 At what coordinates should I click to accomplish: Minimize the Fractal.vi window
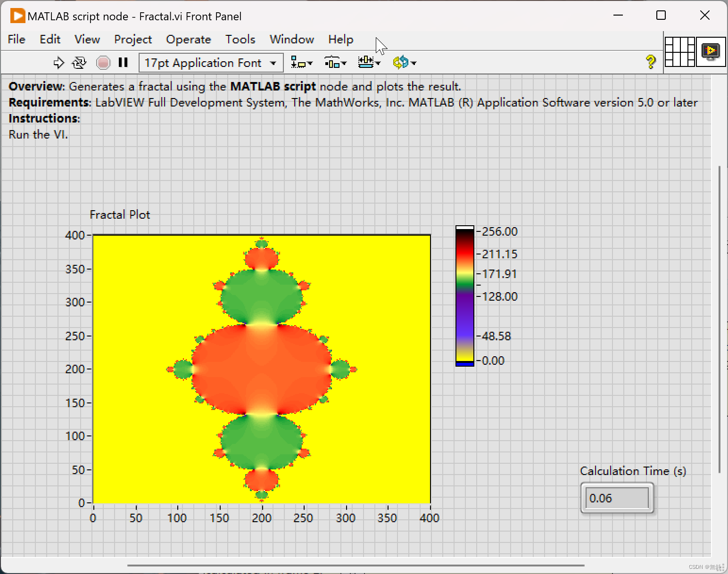[x=618, y=16]
